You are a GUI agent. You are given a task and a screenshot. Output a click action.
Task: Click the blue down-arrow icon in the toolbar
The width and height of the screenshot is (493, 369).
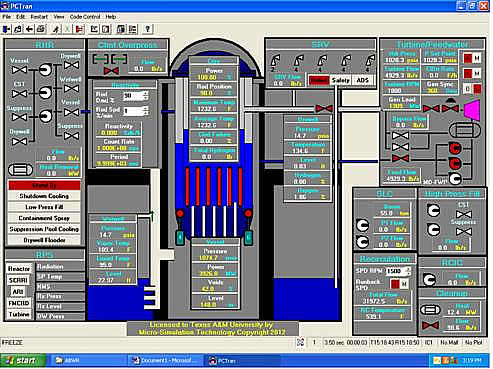[6, 29]
